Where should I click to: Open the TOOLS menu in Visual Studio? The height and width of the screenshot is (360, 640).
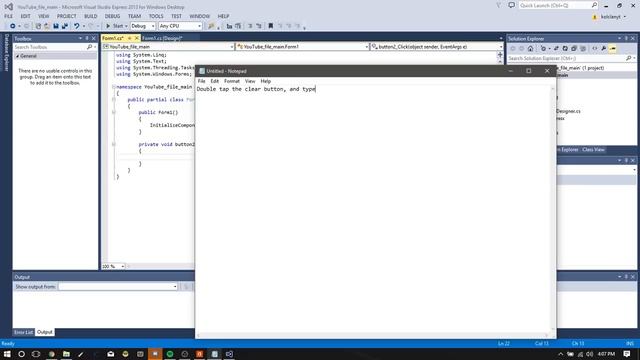(x=156, y=16)
